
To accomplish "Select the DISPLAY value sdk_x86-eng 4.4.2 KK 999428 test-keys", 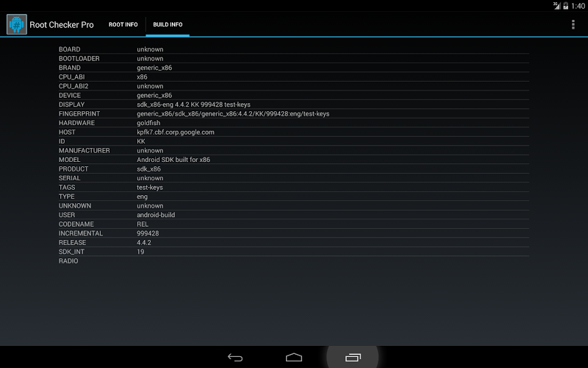I will pyautogui.click(x=193, y=105).
